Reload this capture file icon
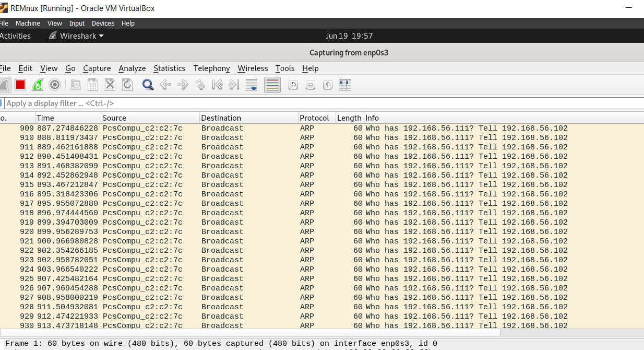Screen dimensions: 644x350 127,85
